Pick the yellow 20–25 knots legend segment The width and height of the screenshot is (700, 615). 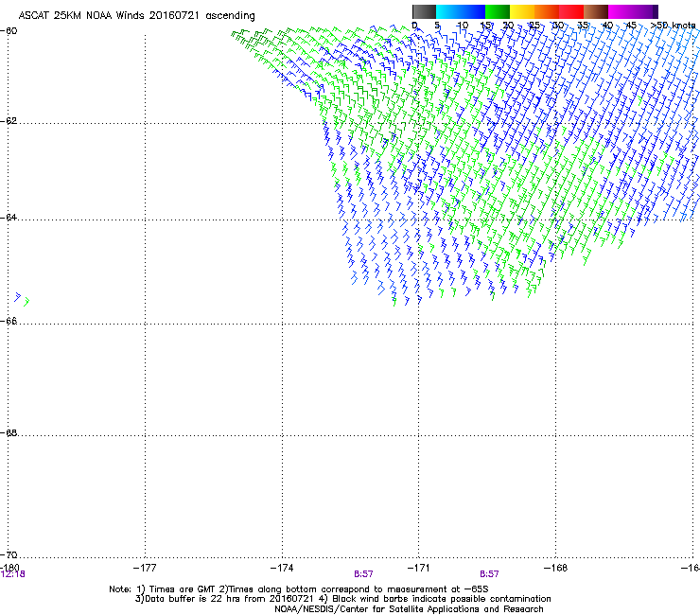522,11
